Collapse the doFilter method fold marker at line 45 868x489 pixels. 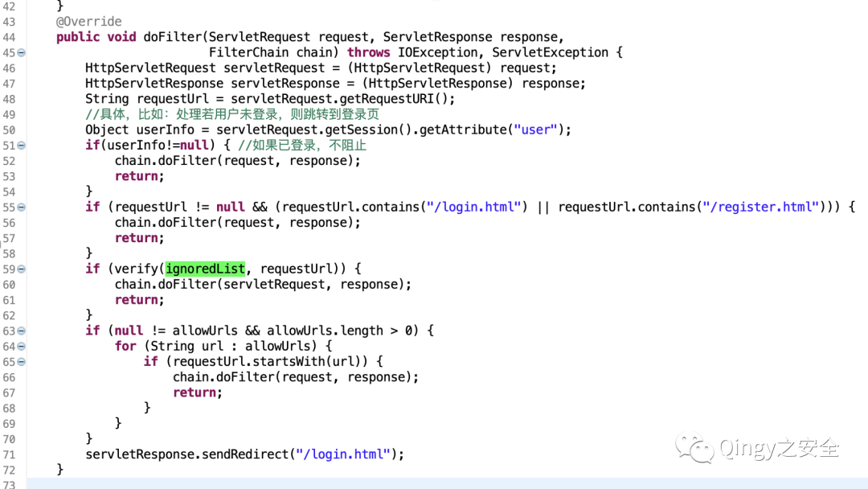pyautogui.click(x=22, y=53)
